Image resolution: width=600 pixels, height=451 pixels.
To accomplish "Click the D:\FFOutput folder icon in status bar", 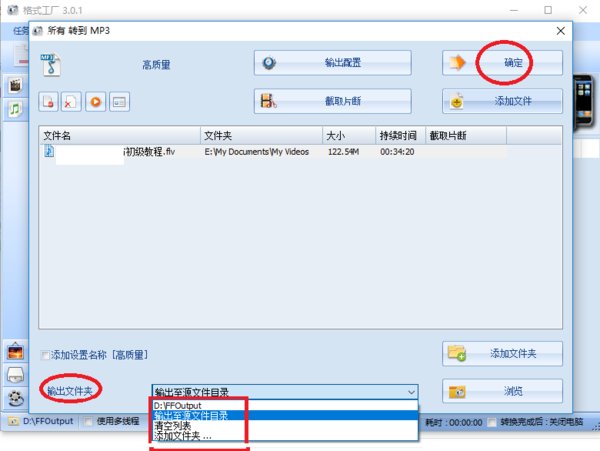I will pyautogui.click(x=13, y=422).
